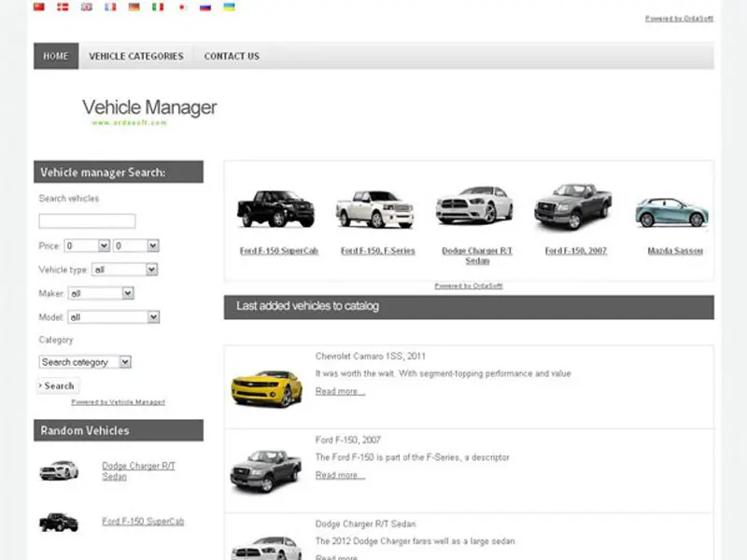Switch language with the Chinese flag
Viewport: 747px width, 560px height.
(39, 7)
